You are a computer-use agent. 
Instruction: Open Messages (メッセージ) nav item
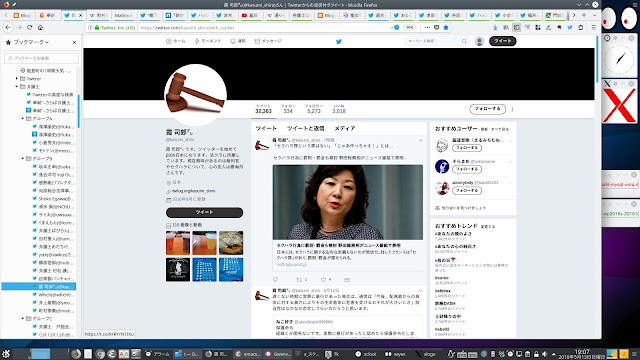coord(268,41)
